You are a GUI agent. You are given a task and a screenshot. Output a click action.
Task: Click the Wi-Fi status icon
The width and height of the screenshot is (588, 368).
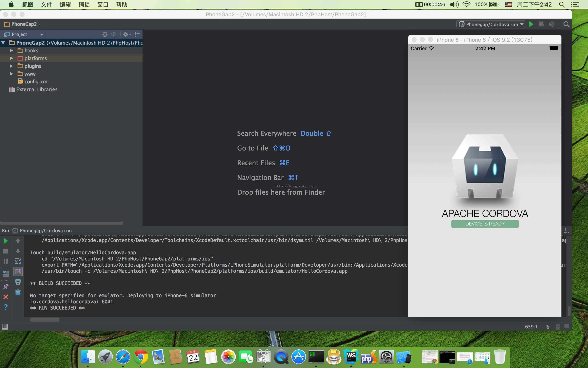click(x=466, y=4)
